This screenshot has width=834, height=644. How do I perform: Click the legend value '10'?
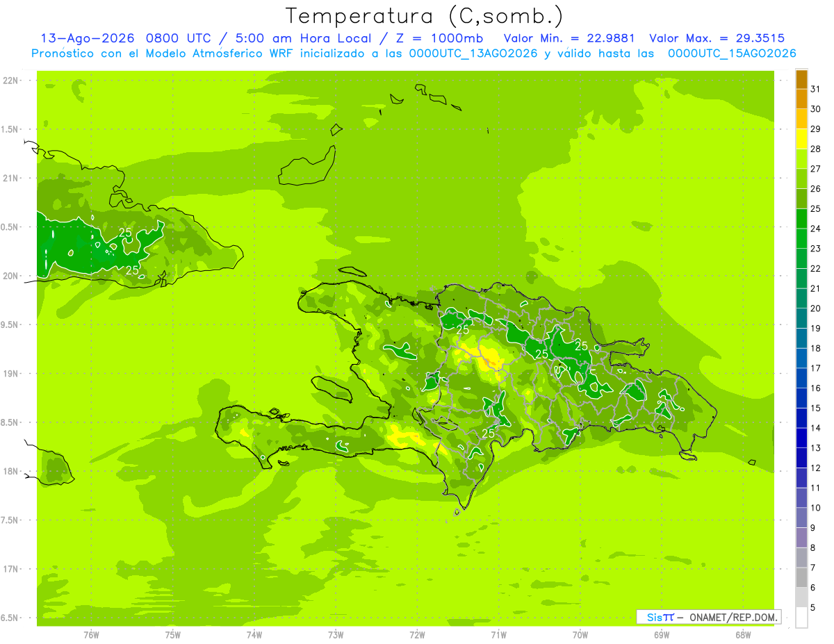click(x=816, y=508)
